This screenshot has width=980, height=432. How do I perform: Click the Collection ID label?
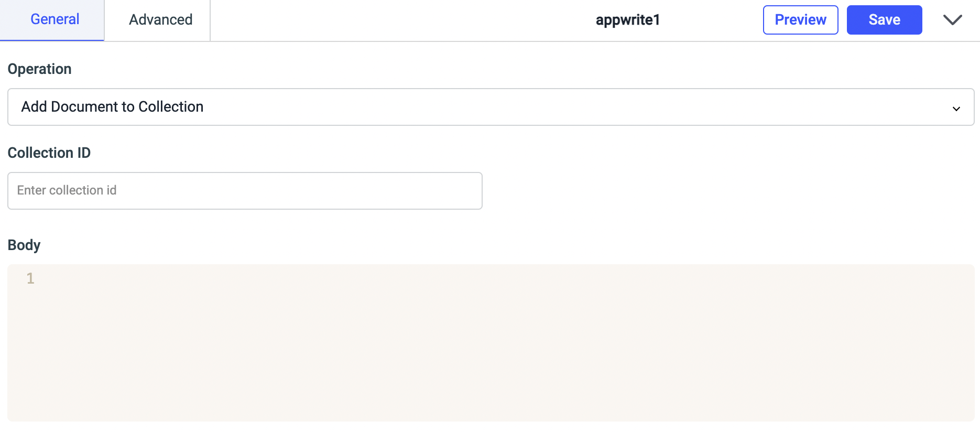(49, 153)
